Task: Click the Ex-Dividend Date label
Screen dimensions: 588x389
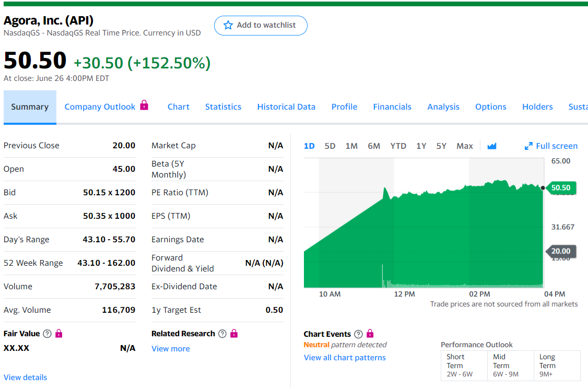Action: click(x=184, y=287)
